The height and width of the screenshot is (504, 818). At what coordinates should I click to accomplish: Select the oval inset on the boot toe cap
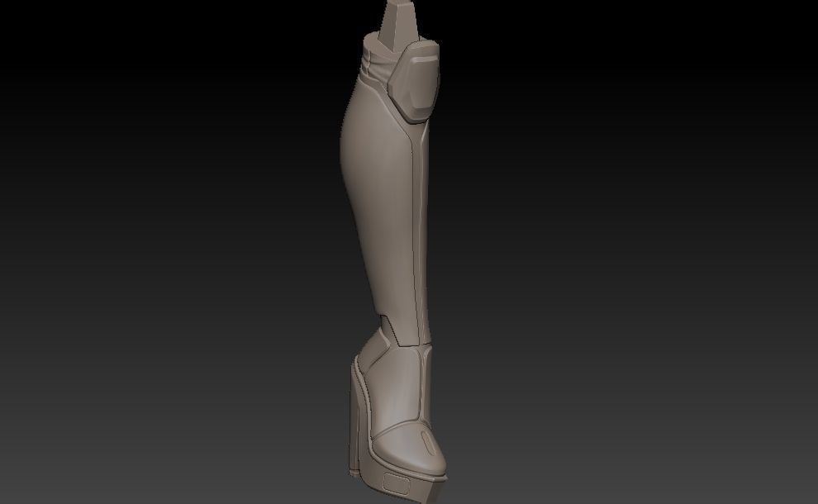(426, 441)
